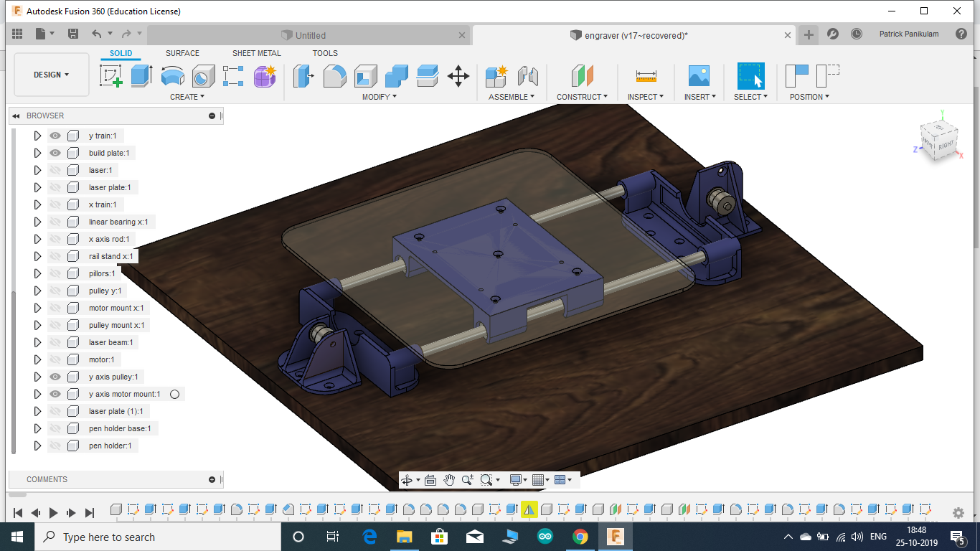Viewport: 980px width, 551px height.
Task: Select the Offset Plane construct tool
Action: 582,75
